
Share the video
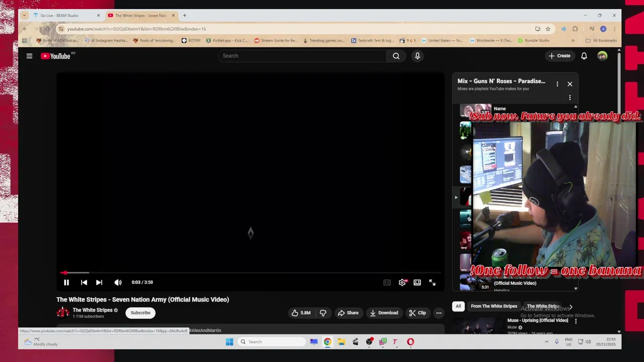tap(348, 313)
